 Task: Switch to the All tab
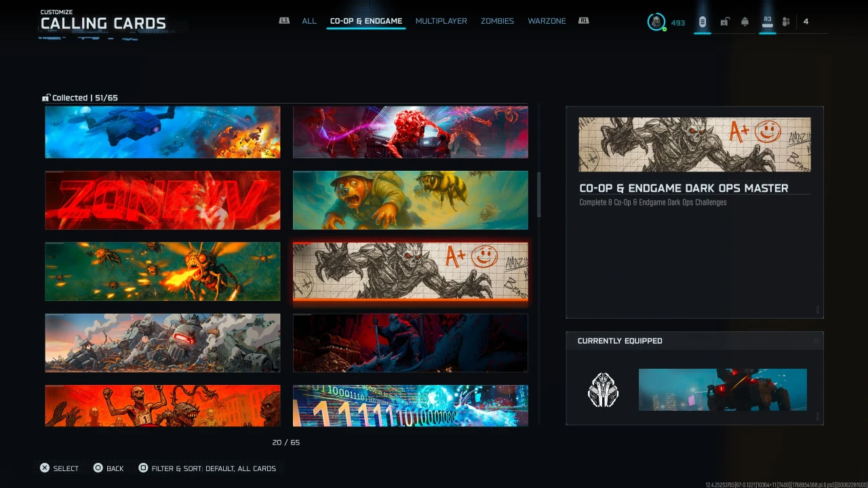[x=309, y=21]
